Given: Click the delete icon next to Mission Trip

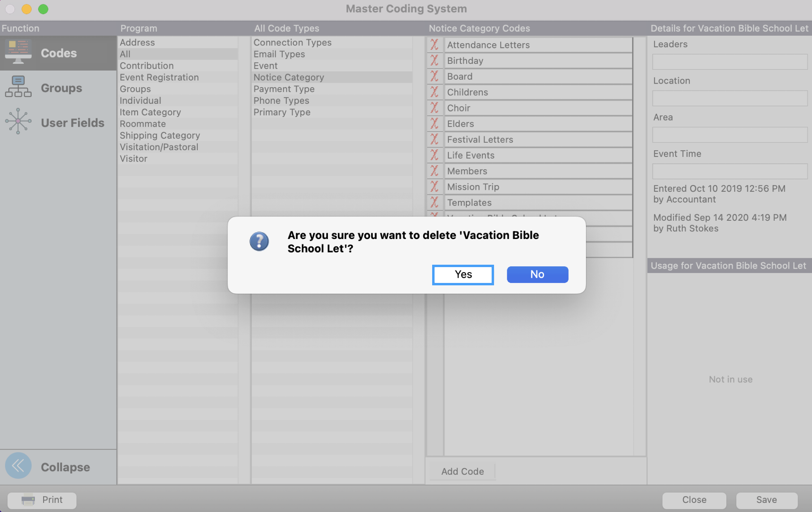Looking at the screenshot, I should pyautogui.click(x=435, y=187).
